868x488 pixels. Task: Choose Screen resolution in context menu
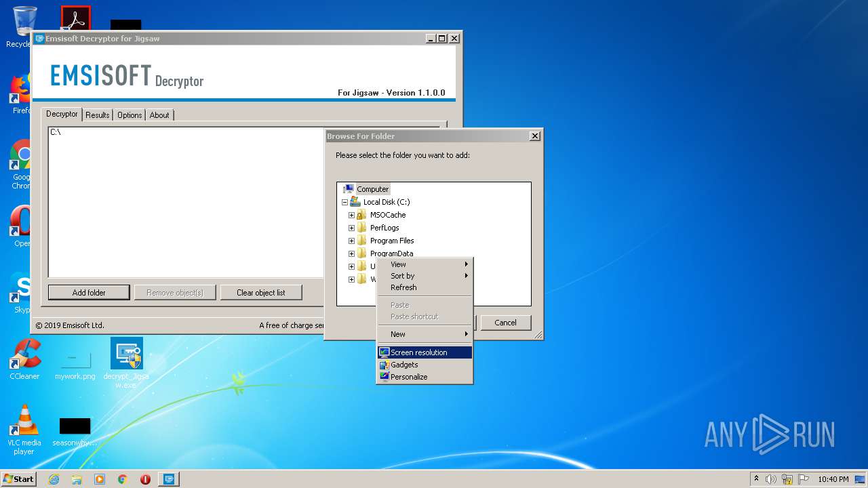[x=425, y=352]
